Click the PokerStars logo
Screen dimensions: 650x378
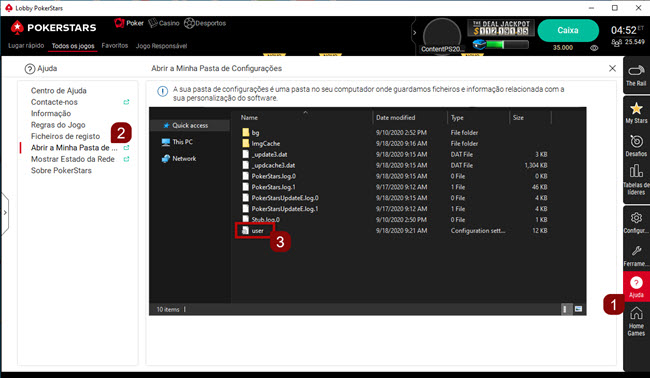point(53,27)
